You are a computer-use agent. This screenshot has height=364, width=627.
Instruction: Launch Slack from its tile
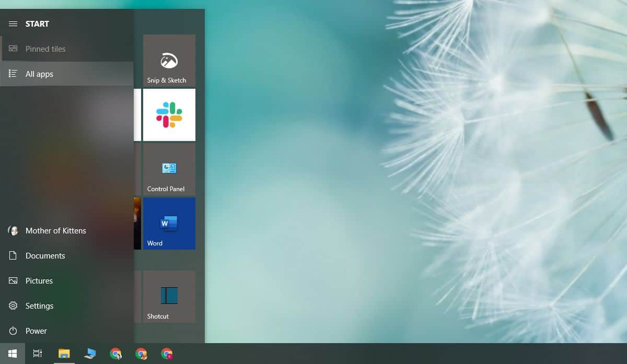tap(169, 115)
